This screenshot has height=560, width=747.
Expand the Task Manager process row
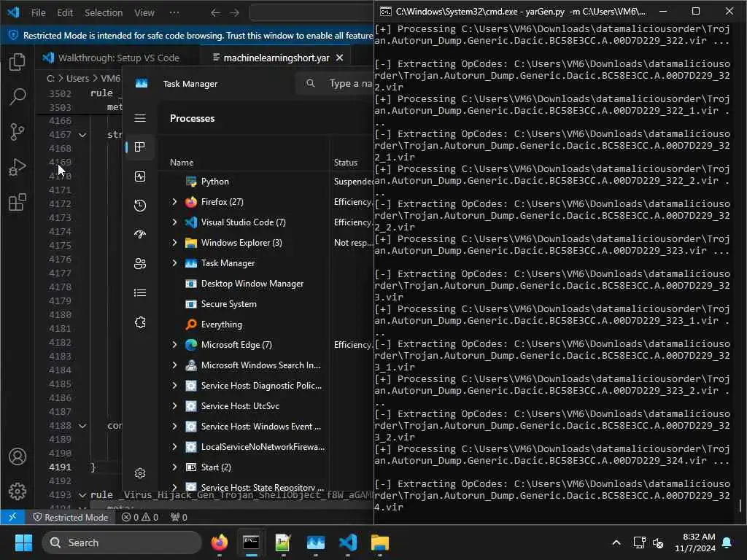[x=174, y=262]
